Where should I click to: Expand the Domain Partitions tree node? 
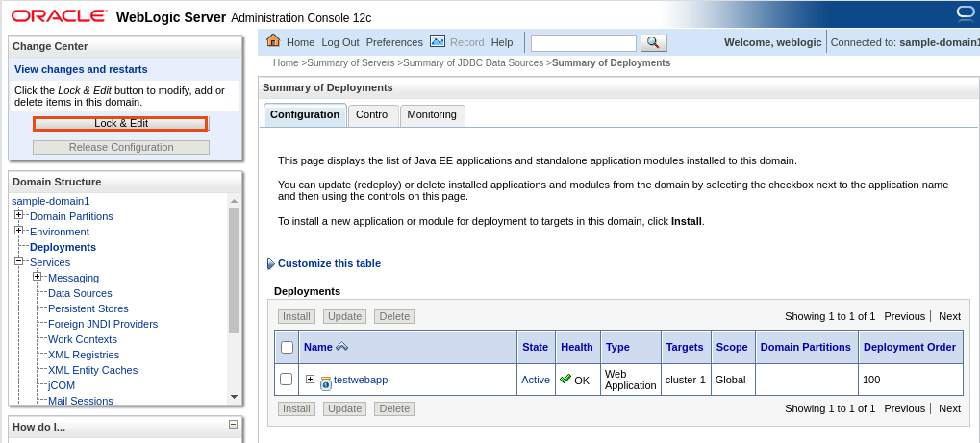coord(18,215)
